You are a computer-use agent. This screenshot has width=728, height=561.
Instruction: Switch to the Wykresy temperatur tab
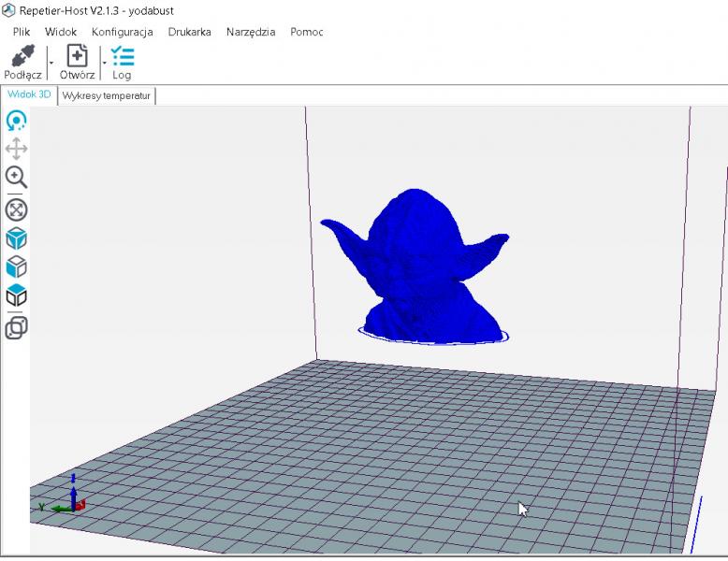pyautogui.click(x=106, y=95)
